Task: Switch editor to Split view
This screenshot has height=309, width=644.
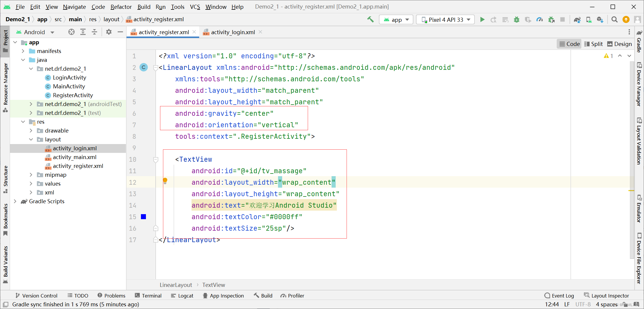Action: click(x=593, y=44)
